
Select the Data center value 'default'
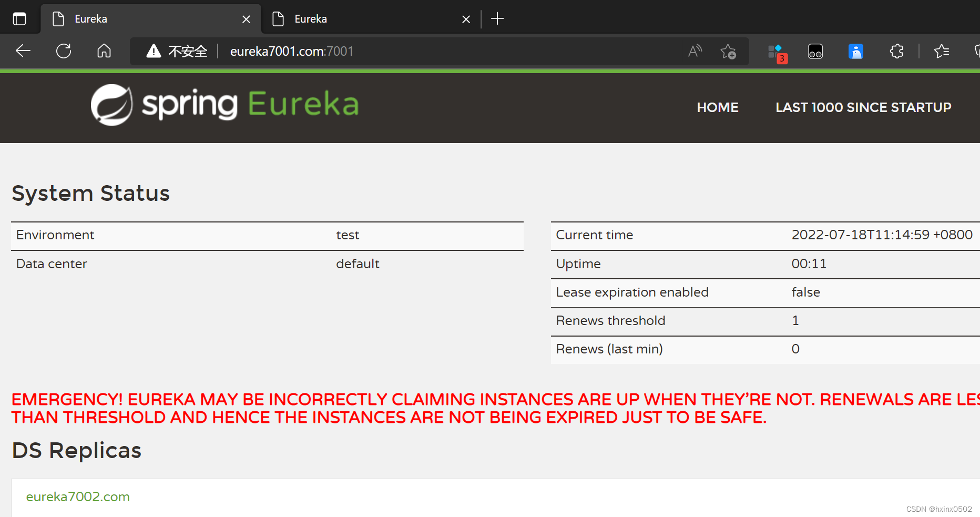[358, 263]
